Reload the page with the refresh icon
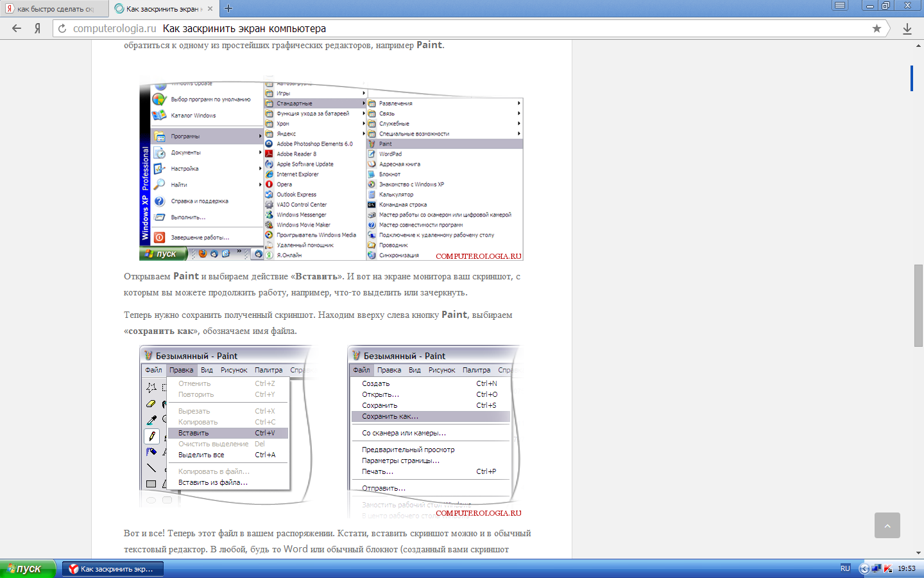The width and height of the screenshot is (924, 578). [x=62, y=28]
